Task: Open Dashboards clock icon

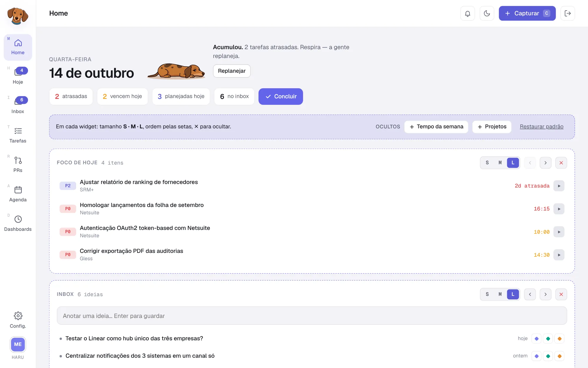Action: [18, 219]
